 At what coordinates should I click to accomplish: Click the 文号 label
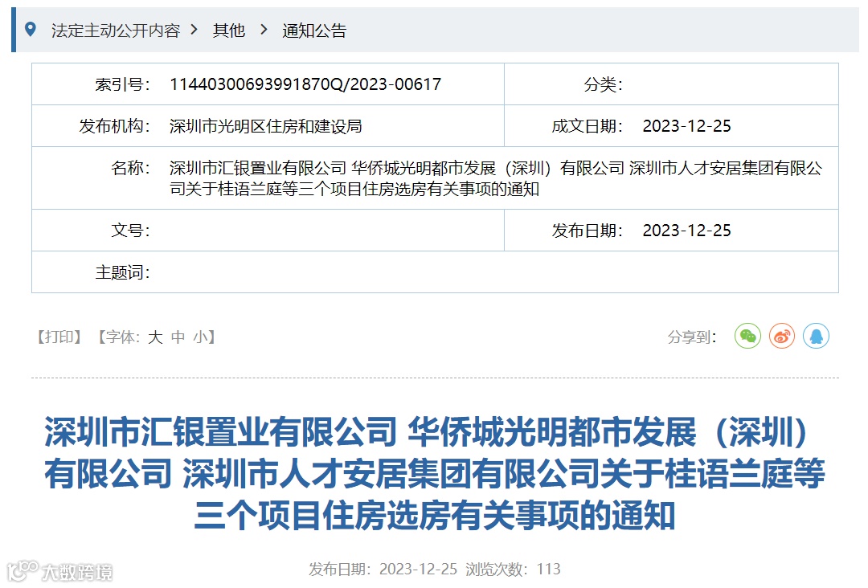coord(131,230)
